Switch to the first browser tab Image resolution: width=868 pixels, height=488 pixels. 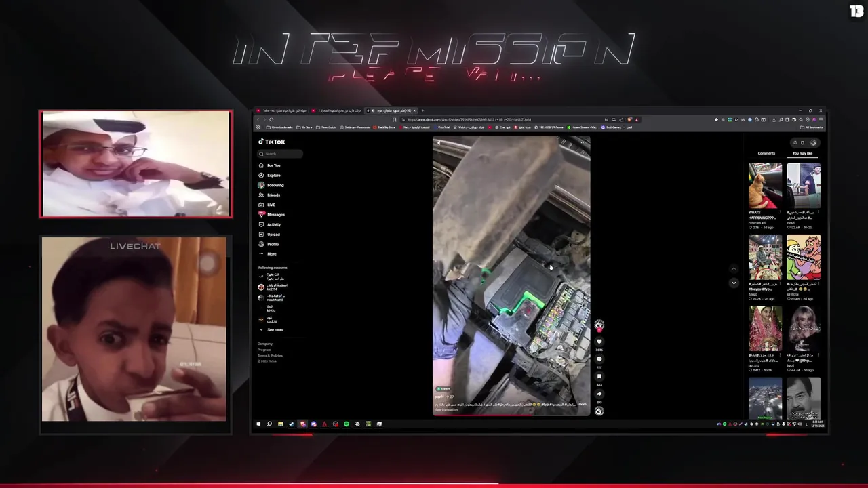pos(281,110)
